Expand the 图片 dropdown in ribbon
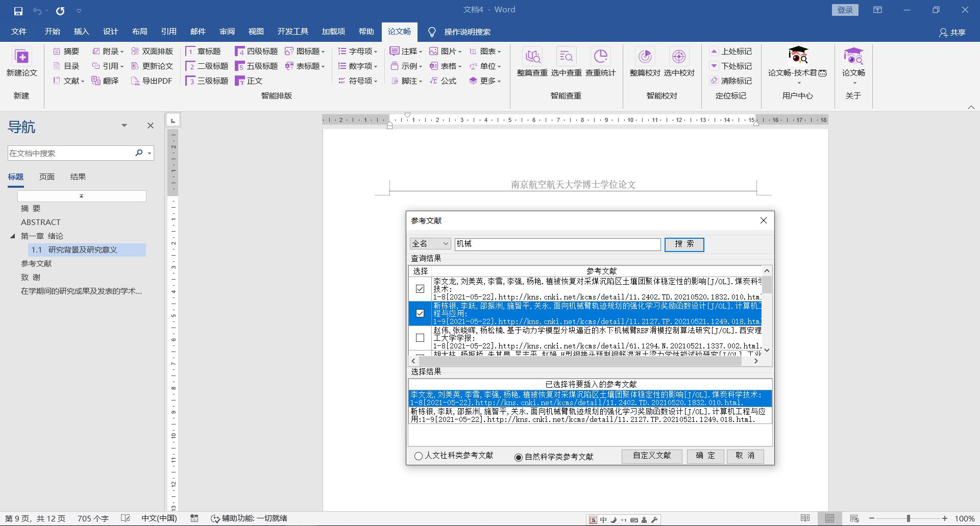The width and height of the screenshot is (980, 526). pyautogui.click(x=445, y=51)
